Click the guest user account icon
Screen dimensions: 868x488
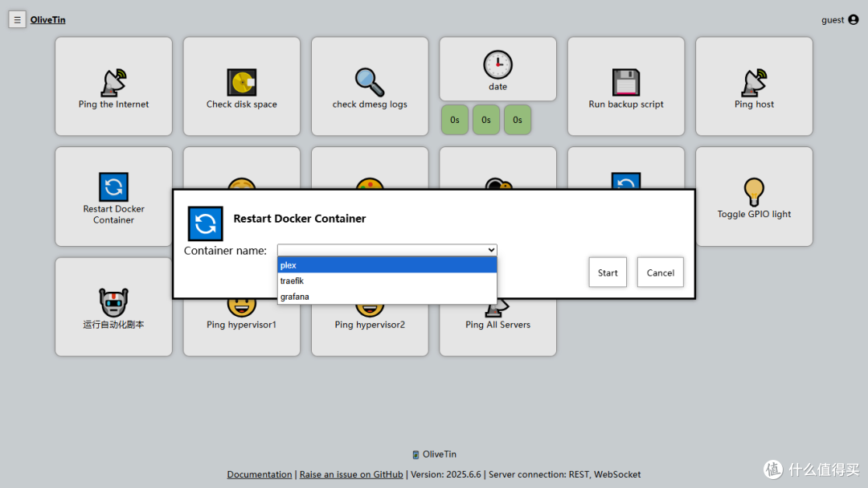click(854, 20)
